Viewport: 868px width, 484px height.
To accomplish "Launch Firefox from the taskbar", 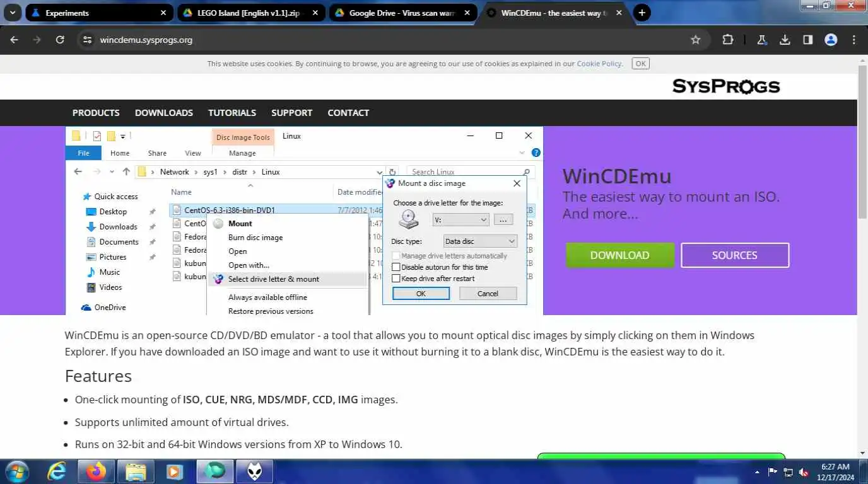I will 97,471.
